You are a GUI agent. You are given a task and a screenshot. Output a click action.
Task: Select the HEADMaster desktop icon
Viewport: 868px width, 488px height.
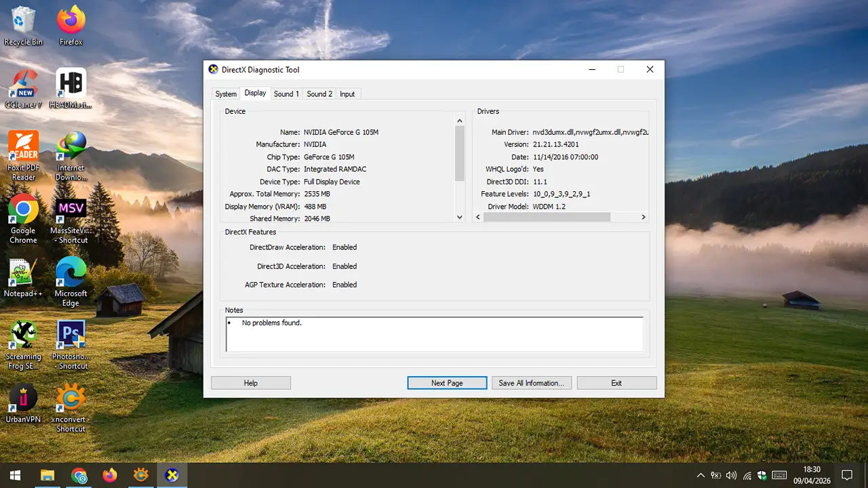click(71, 89)
